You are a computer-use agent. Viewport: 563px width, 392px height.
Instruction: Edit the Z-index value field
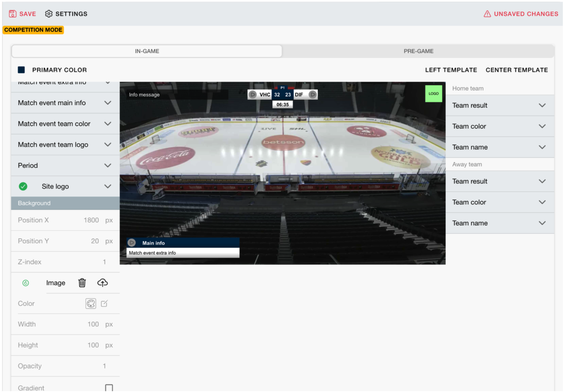tap(104, 262)
